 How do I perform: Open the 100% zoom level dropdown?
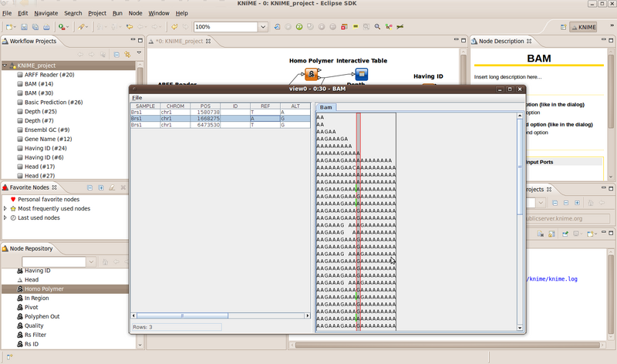click(263, 26)
